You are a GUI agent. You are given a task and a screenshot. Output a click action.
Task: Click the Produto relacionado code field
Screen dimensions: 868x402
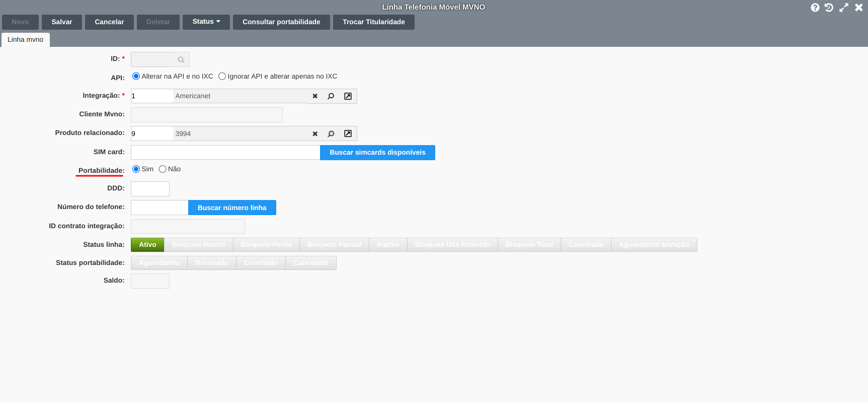[152, 133]
